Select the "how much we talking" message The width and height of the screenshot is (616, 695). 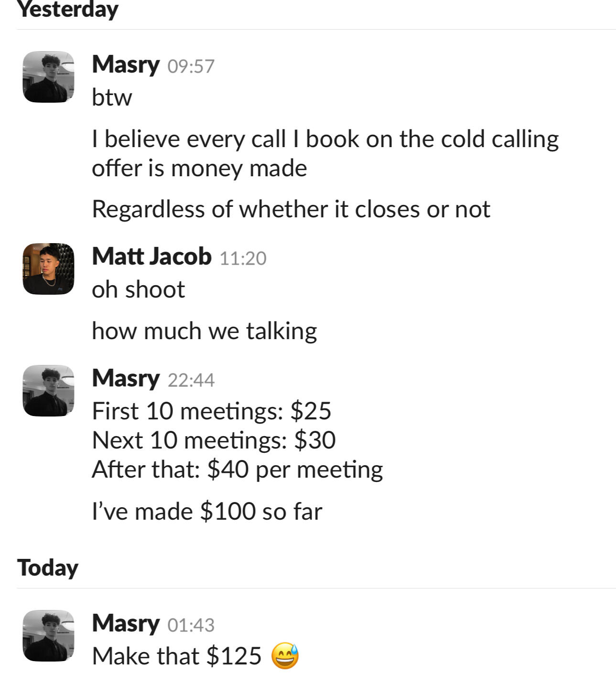(x=204, y=331)
